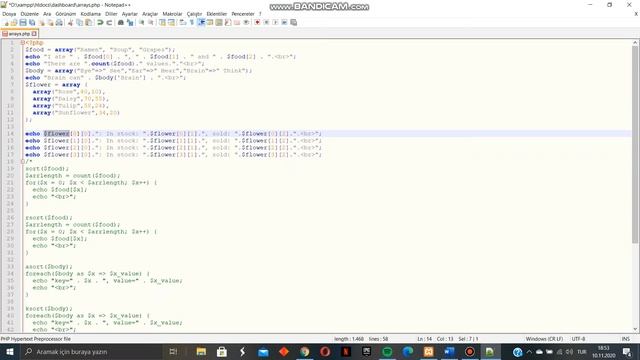Click the Close All toolbar icon
The image size is (640, 360).
[50, 22]
